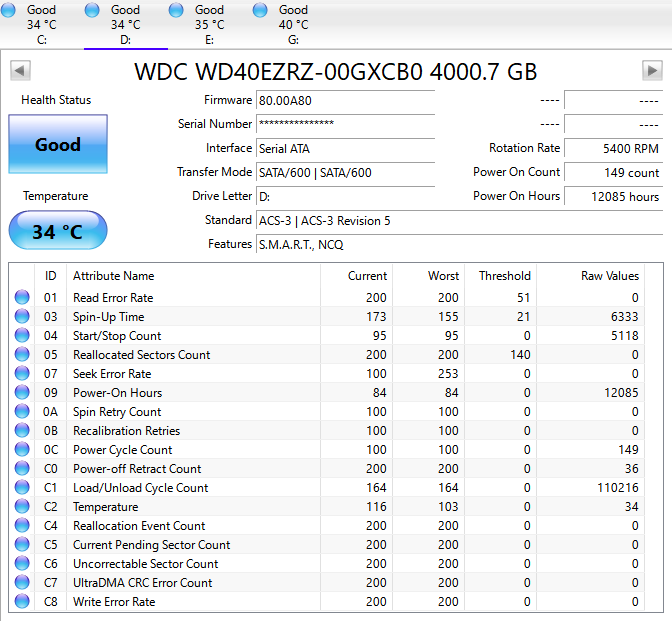Select the Read Error Rate attribute name
This screenshot has height=621, width=672.
point(113,297)
